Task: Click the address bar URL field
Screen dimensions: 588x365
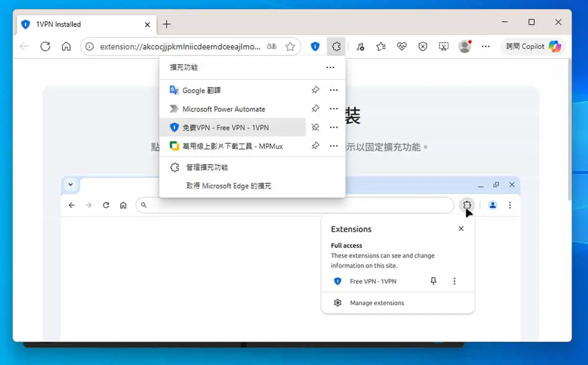Action: point(180,47)
